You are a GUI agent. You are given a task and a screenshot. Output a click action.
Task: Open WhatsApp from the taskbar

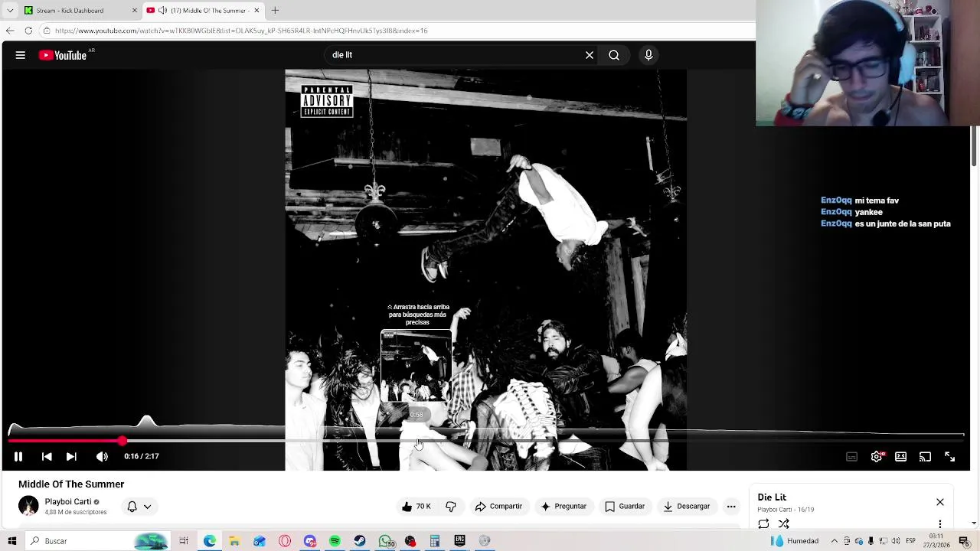[385, 541]
